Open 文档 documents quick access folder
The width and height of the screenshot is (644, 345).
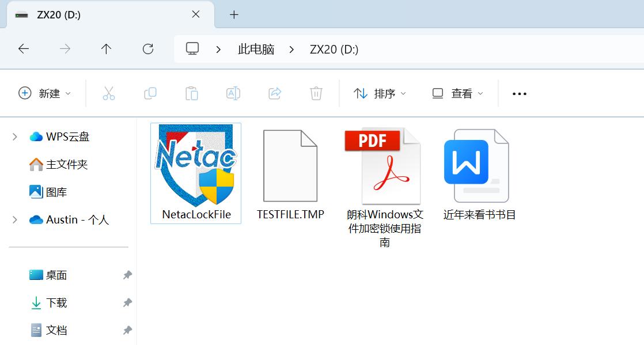point(48,330)
